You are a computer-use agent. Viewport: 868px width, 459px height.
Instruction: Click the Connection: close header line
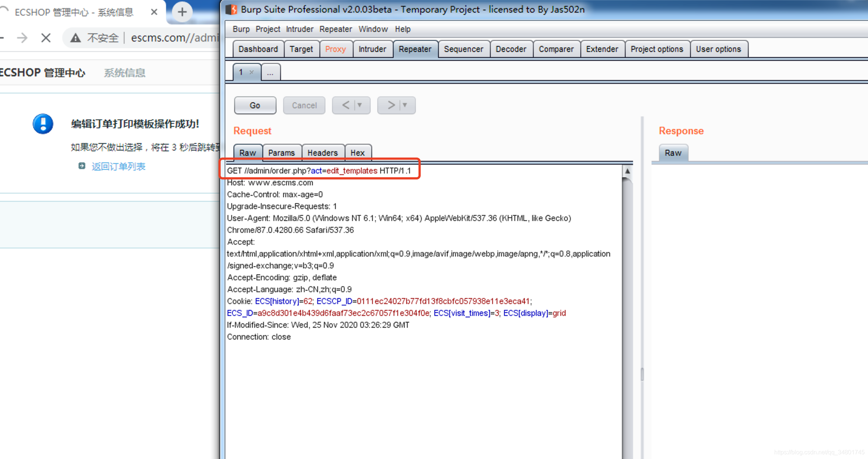click(259, 337)
